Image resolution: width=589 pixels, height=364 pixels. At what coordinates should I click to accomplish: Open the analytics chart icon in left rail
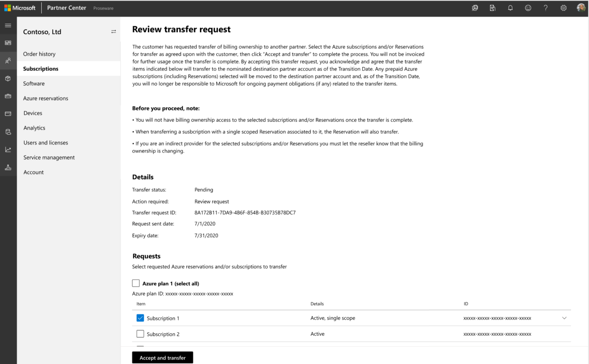[8, 150]
